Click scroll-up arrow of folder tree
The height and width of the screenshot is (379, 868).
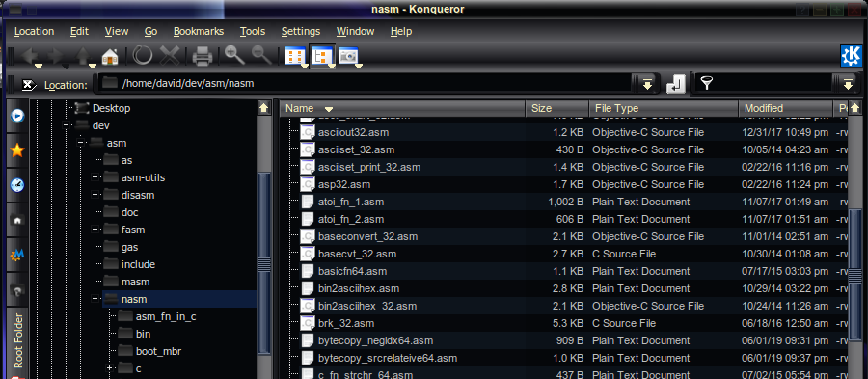click(x=264, y=108)
